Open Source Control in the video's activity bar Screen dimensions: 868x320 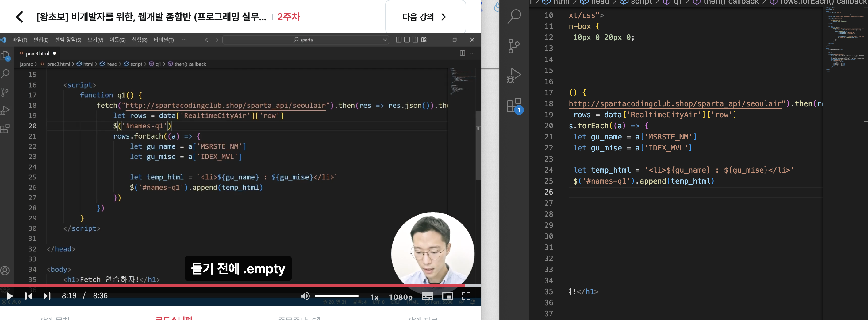(x=6, y=92)
